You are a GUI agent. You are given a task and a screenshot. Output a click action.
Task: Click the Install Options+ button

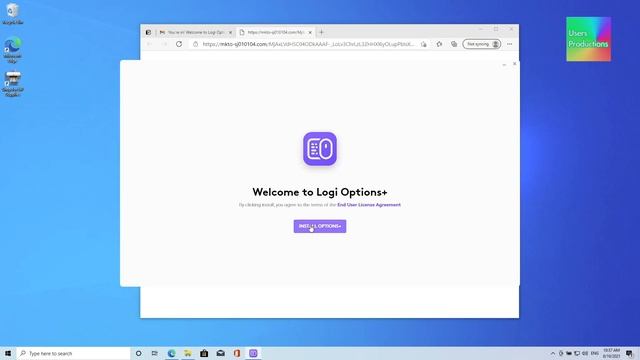(320, 226)
